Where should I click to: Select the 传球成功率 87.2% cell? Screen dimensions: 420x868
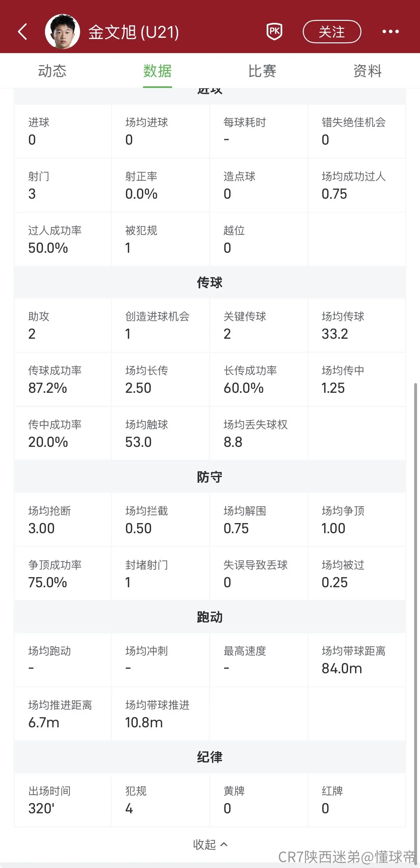[x=63, y=379]
